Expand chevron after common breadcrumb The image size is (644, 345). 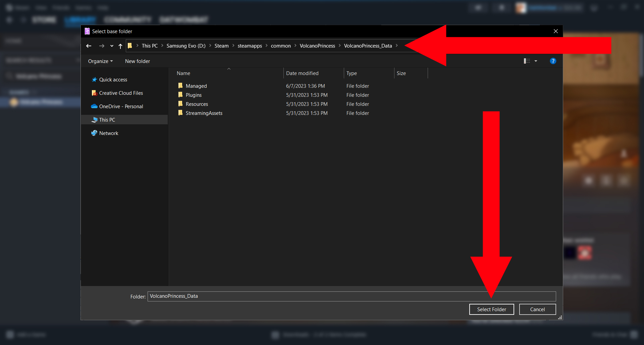pos(296,46)
